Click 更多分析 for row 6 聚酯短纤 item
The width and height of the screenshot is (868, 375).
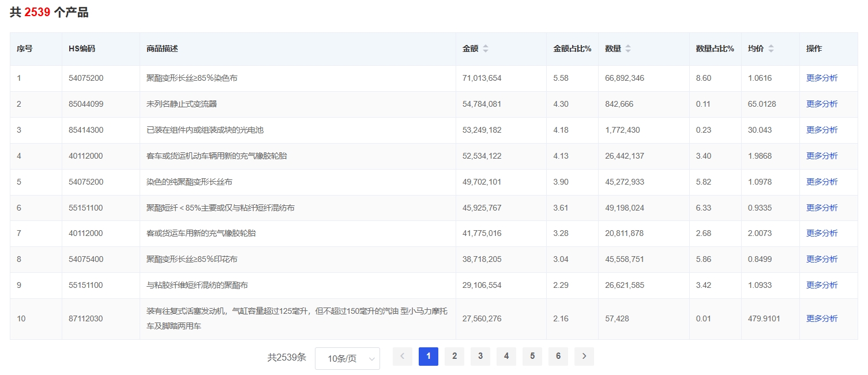821,208
